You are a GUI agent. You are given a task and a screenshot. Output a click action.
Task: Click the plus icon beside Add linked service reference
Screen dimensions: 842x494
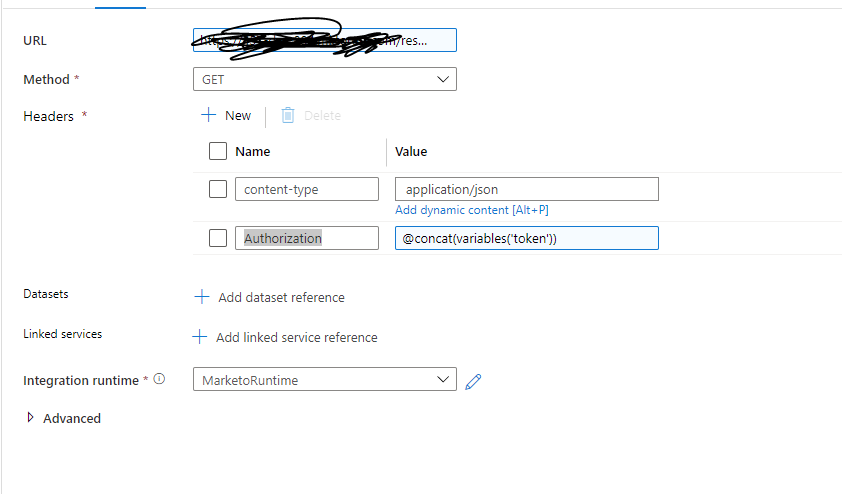tap(199, 337)
